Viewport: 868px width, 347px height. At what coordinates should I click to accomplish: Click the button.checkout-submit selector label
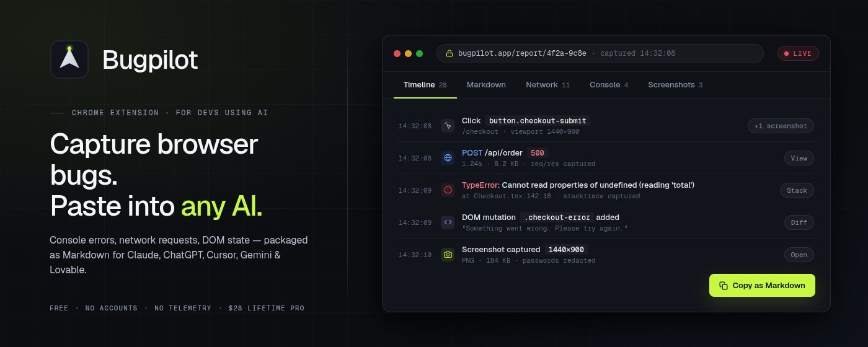click(537, 121)
